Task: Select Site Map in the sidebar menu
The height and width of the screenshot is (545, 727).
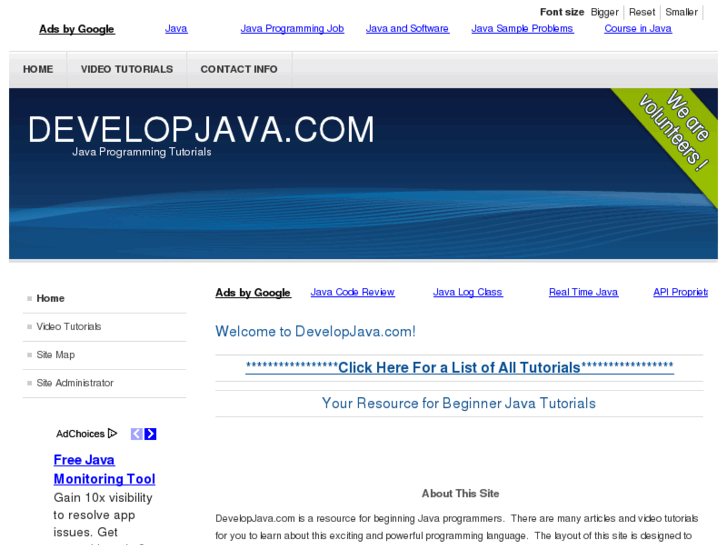Action: [56, 355]
